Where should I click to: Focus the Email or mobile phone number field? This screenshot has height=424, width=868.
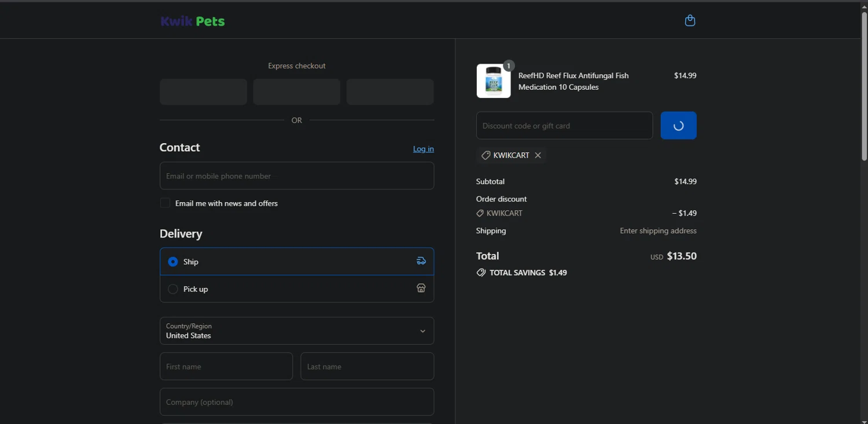coord(297,176)
